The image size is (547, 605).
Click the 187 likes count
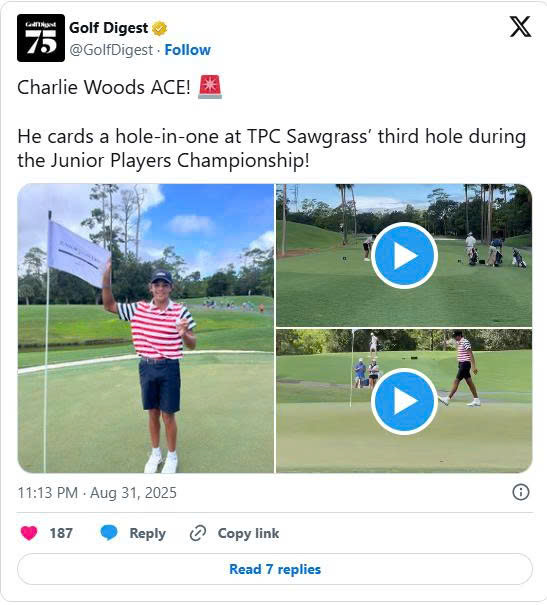click(61, 533)
